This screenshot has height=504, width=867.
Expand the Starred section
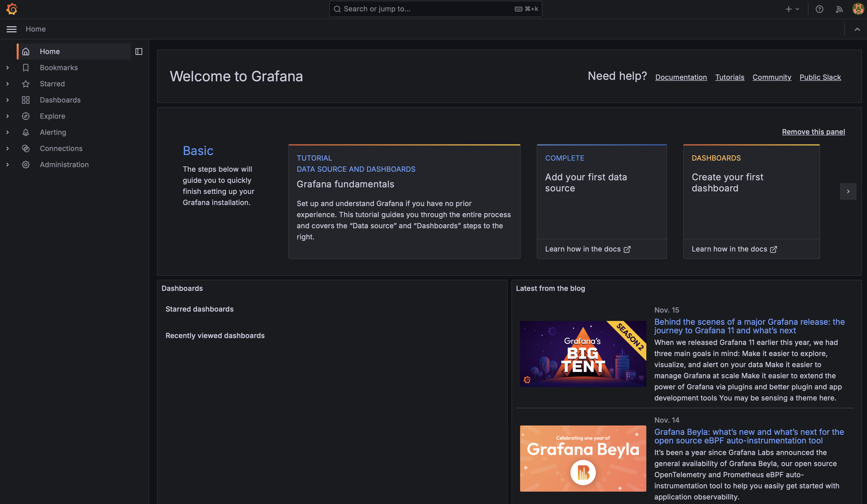coord(8,84)
